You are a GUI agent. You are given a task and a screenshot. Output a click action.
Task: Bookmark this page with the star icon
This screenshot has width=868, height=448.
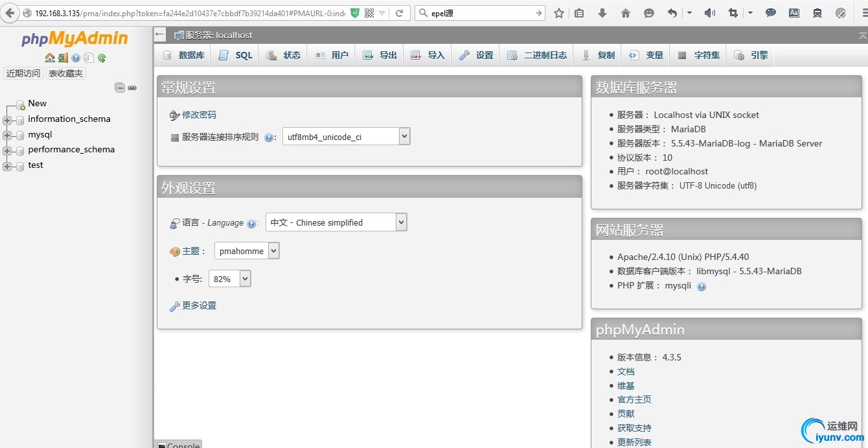(559, 13)
